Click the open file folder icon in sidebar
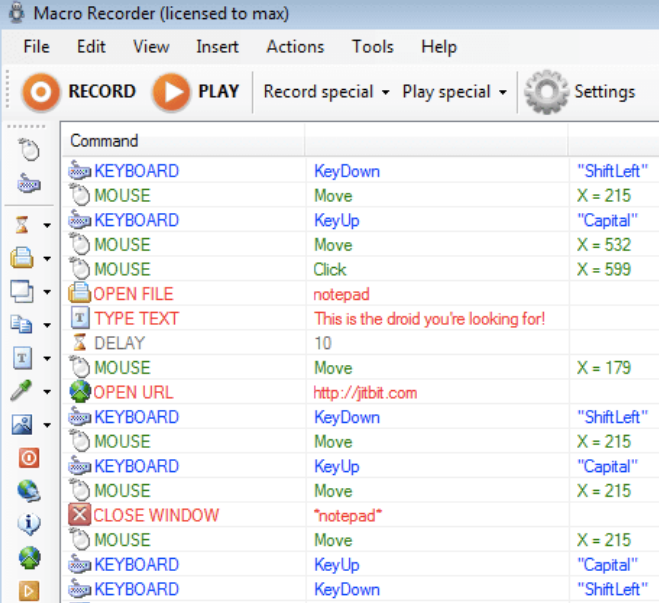Image resolution: width=659 pixels, height=603 pixels. 22,257
